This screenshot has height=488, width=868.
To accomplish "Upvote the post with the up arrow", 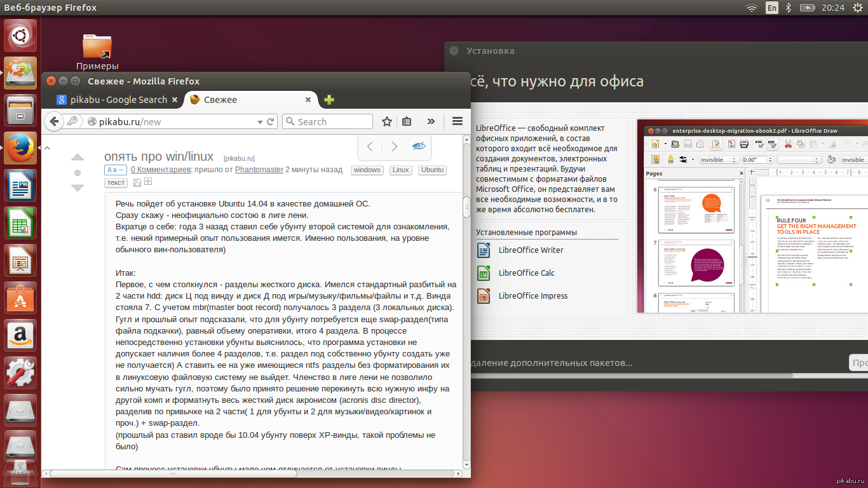I will (x=78, y=158).
